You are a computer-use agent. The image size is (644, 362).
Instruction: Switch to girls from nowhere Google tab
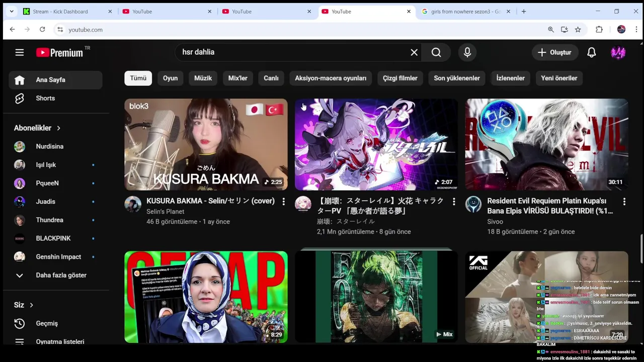click(x=466, y=12)
